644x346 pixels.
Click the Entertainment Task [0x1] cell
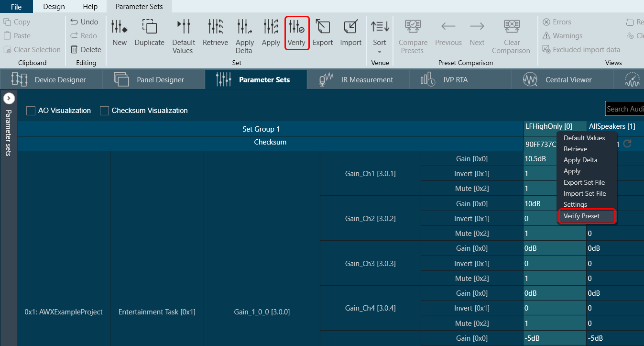pyautogui.click(x=157, y=312)
